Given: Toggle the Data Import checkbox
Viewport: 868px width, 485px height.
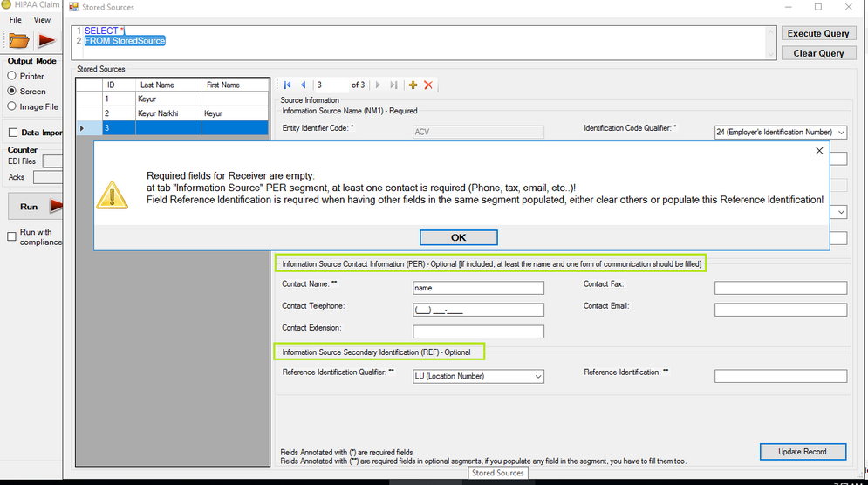Looking at the screenshot, I should [13, 133].
